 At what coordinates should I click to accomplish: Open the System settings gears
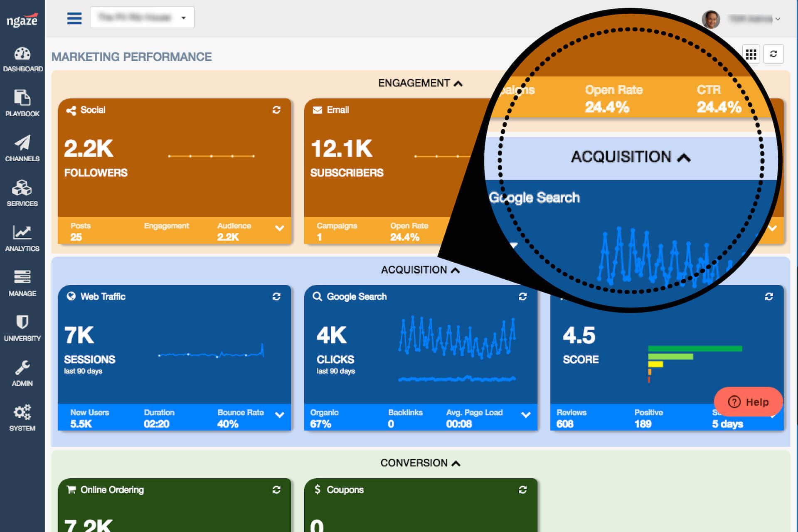pyautogui.click(x=22, y=417)
